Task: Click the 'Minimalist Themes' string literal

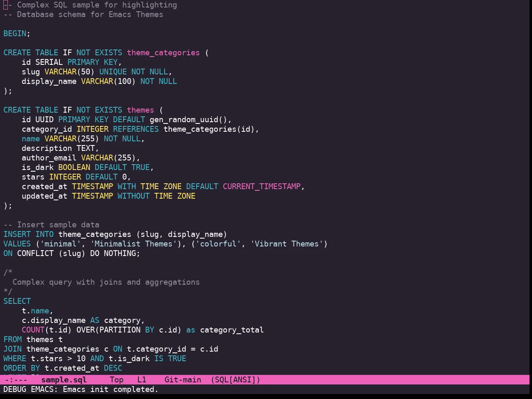Action: [133, 244]
